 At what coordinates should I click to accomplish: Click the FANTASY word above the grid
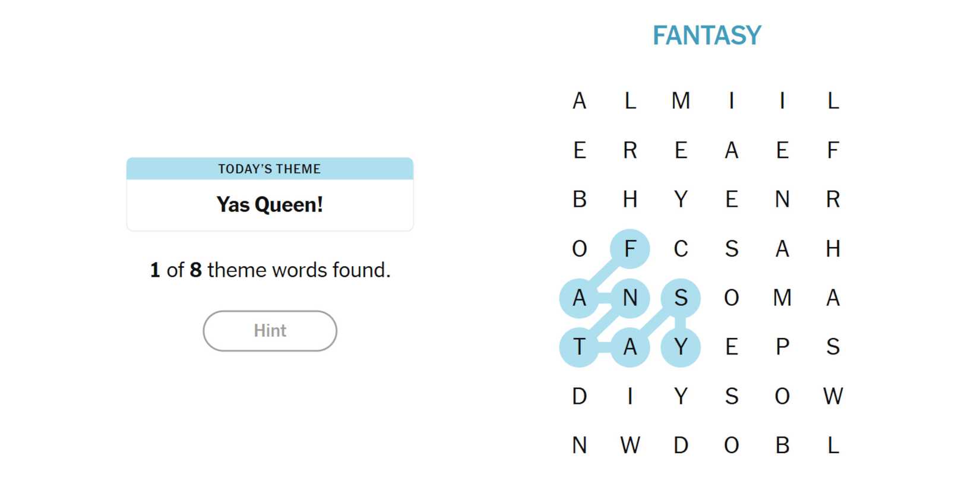[x=707, y=36]
